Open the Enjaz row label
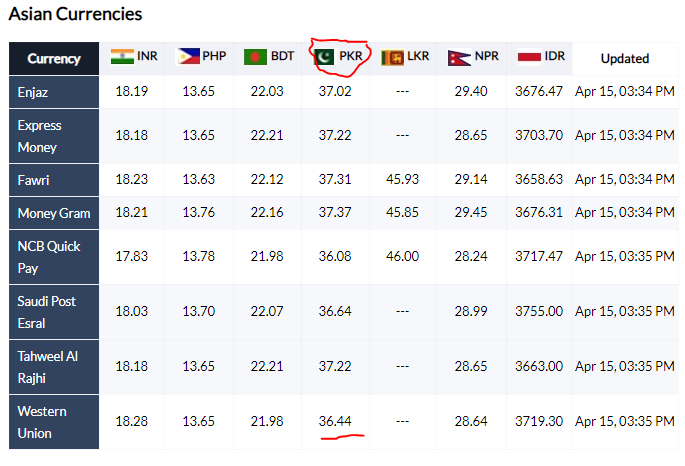Image resolution: width=685 pixels, height=466 pixels. pyautogui.click(x=54, y=92)
